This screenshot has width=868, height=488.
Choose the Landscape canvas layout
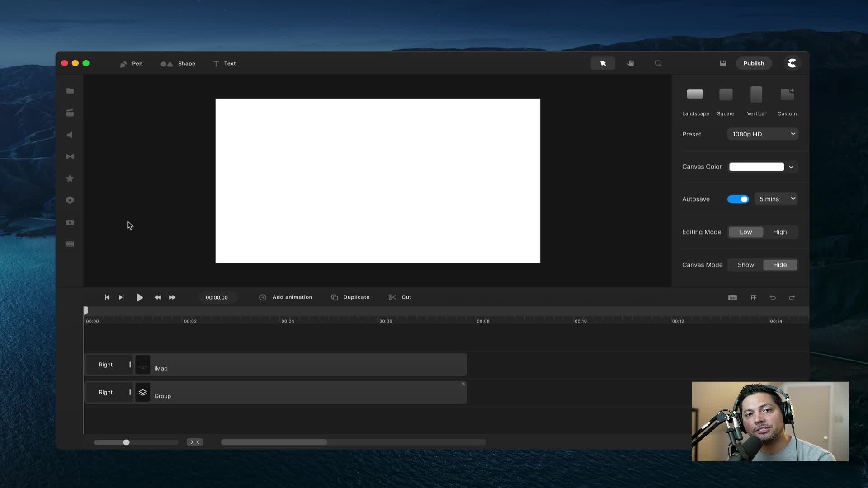[x=695, y=101]
